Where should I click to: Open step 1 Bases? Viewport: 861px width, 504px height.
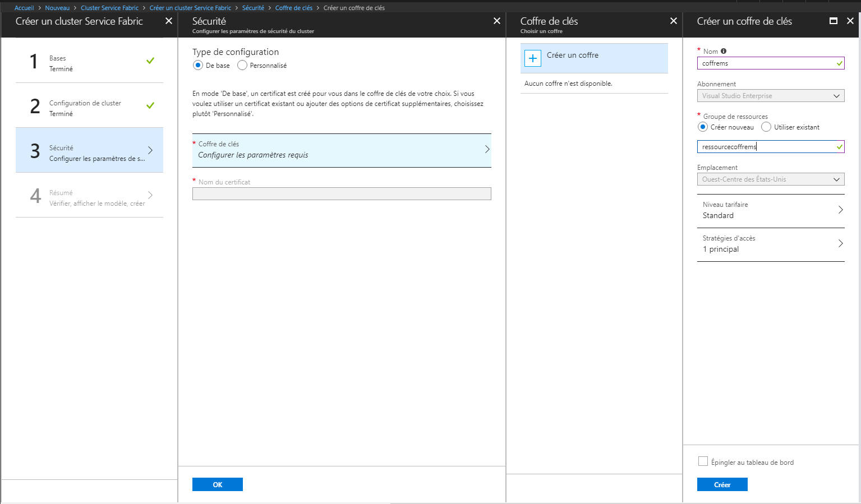(89, 61)
